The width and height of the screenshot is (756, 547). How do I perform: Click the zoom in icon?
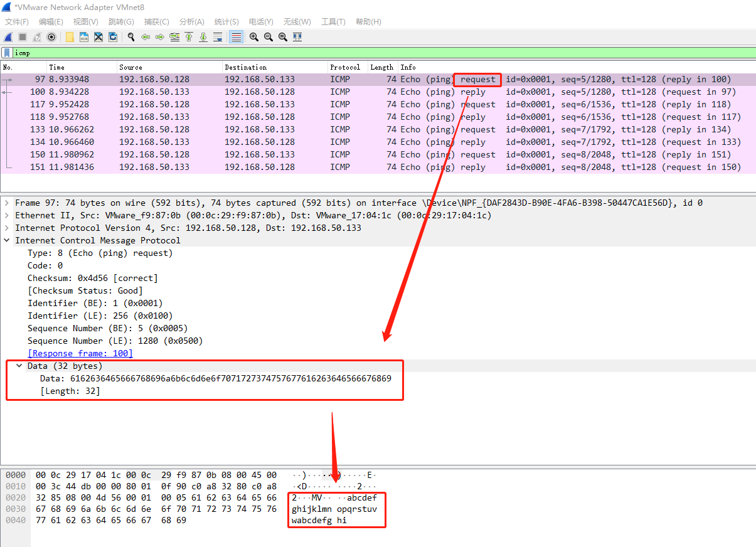[253, 37]
